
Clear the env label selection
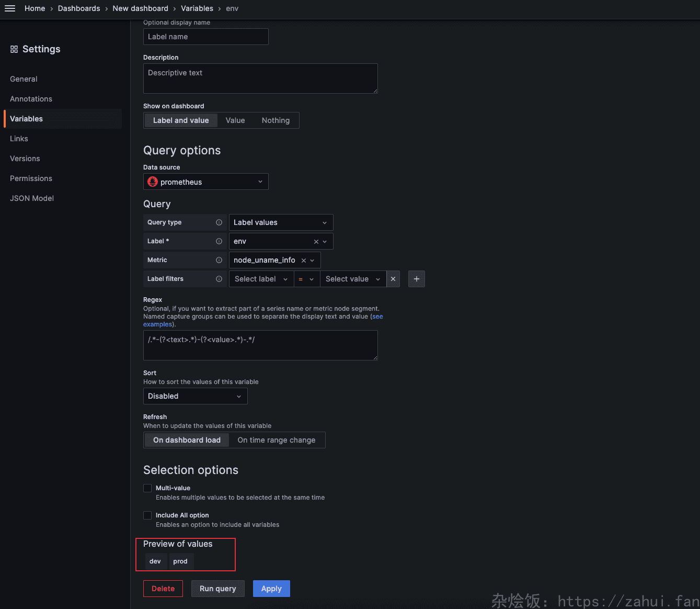point(316,242)
